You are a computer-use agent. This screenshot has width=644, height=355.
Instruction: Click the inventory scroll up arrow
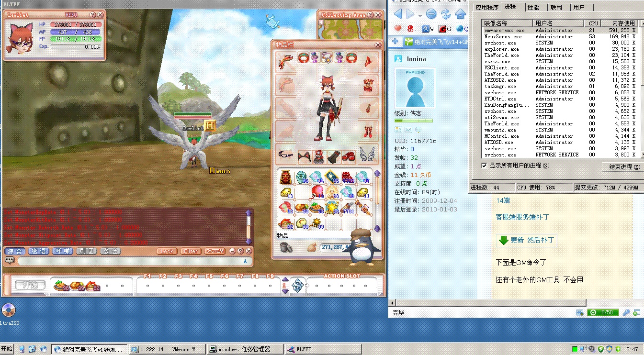point(377,173)
